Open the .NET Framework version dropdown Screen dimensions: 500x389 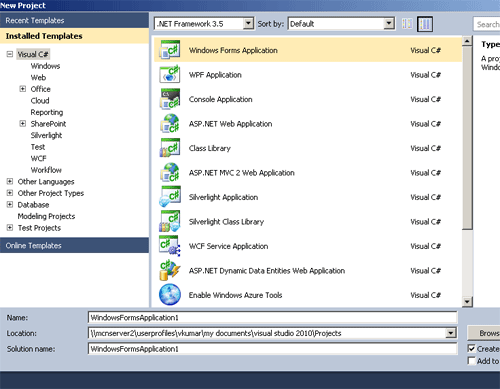(x=204, y=24)
